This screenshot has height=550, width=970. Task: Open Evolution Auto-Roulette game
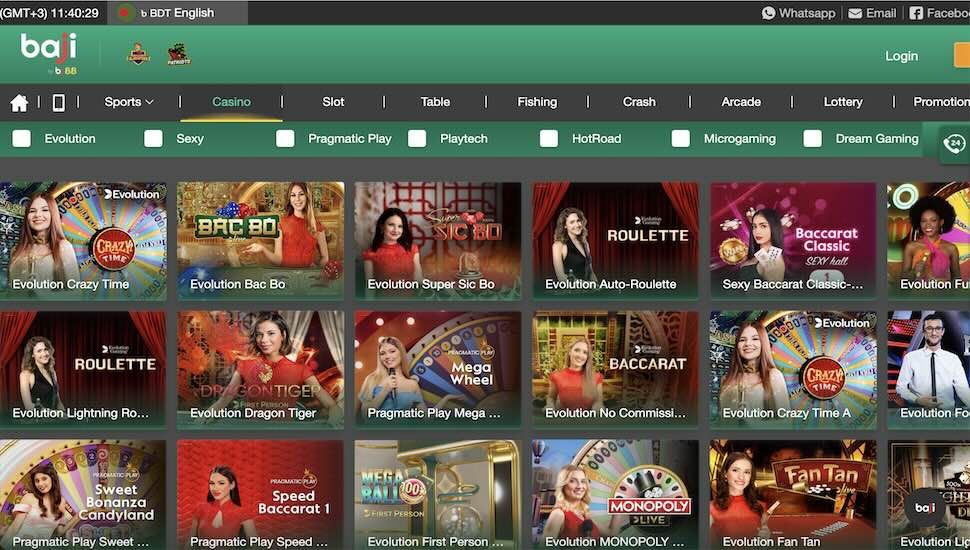(x=616, y=241)
